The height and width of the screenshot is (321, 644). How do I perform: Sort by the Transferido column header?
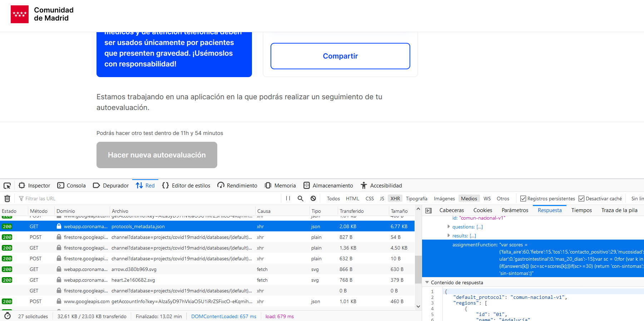[x=363, y=211]
